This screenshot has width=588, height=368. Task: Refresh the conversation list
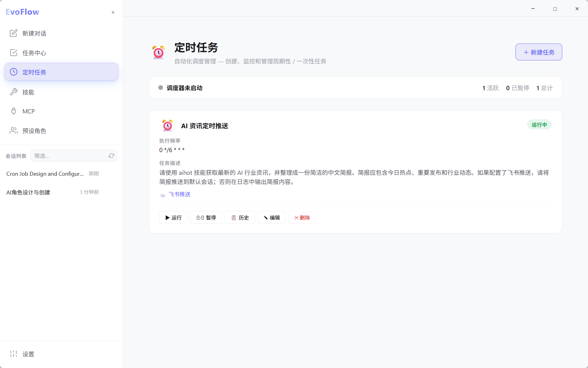point(111,156)
